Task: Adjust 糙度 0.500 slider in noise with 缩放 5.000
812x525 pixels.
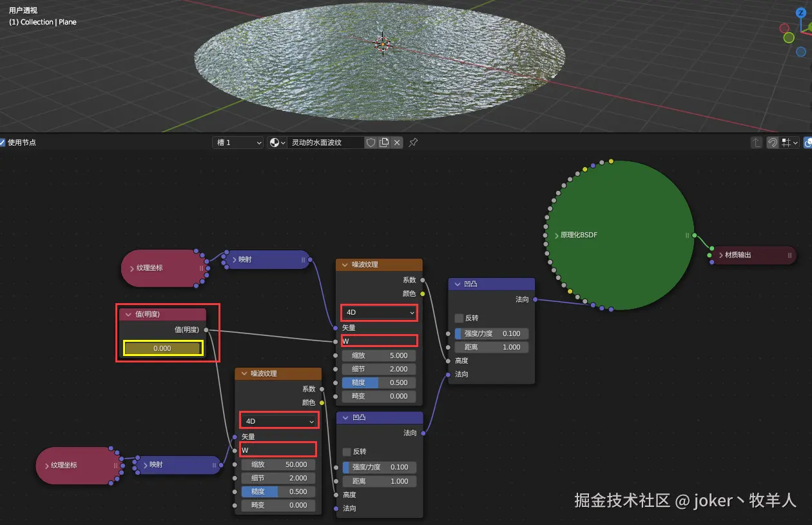Action: coord(380,382)
